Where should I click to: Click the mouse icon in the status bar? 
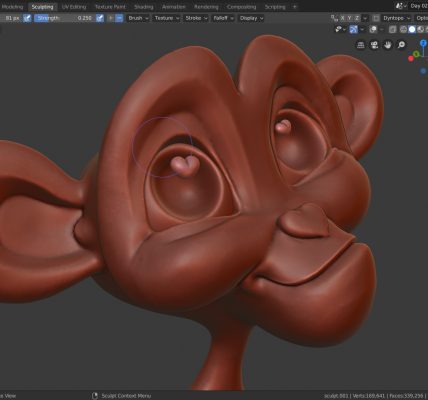95,396
